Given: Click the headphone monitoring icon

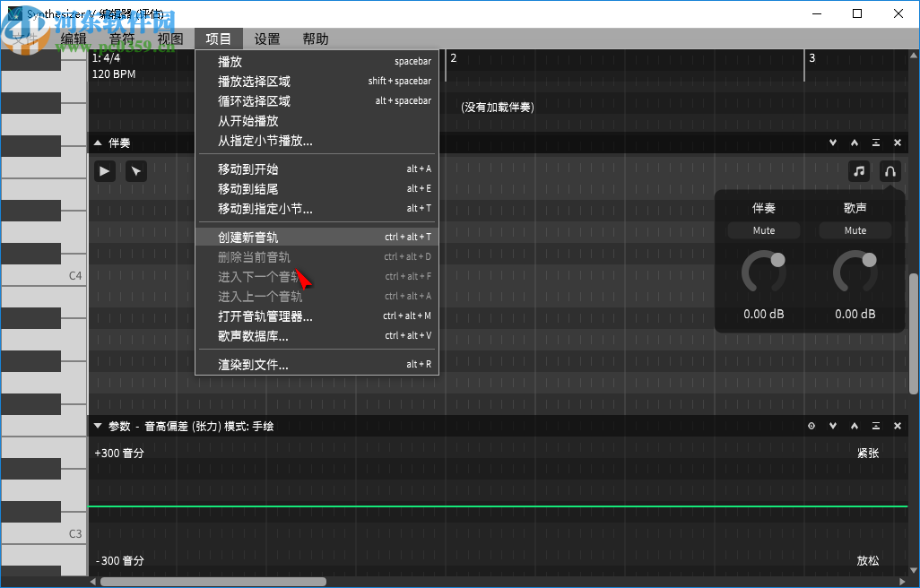Looking at the screenshot, I should (890, 171).
